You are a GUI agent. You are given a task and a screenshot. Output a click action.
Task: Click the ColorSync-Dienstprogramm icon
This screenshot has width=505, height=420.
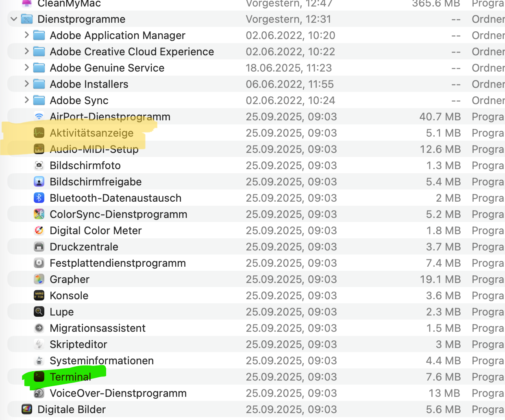(39, 214)
